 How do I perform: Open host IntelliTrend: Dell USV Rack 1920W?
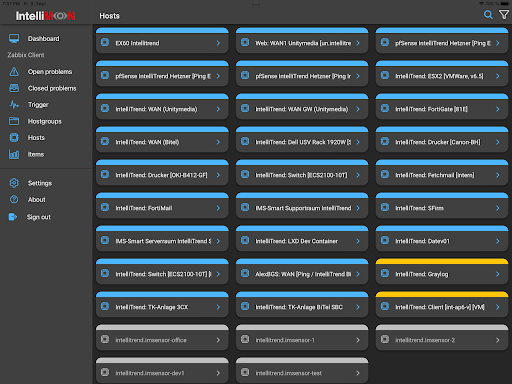tap(302, 140)
